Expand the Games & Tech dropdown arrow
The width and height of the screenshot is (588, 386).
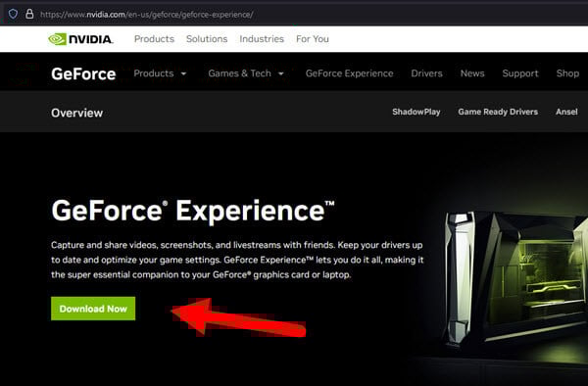coord(281,73)
